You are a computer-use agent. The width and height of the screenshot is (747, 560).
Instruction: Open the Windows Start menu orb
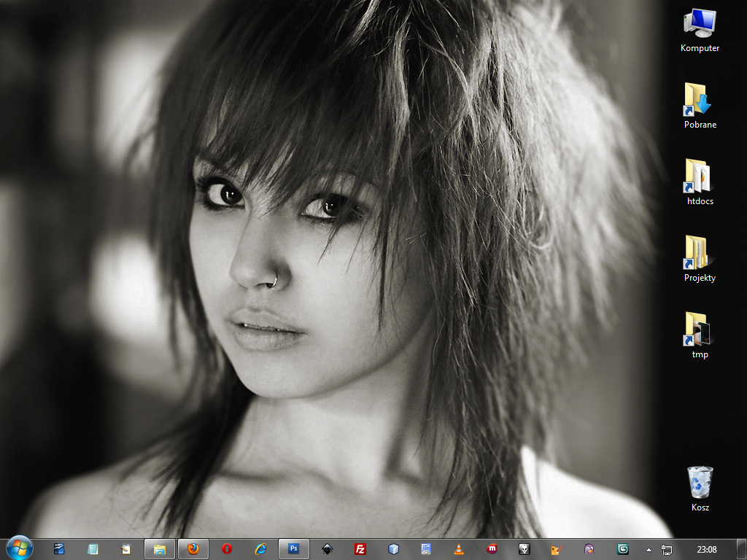[x=20, y=548]
